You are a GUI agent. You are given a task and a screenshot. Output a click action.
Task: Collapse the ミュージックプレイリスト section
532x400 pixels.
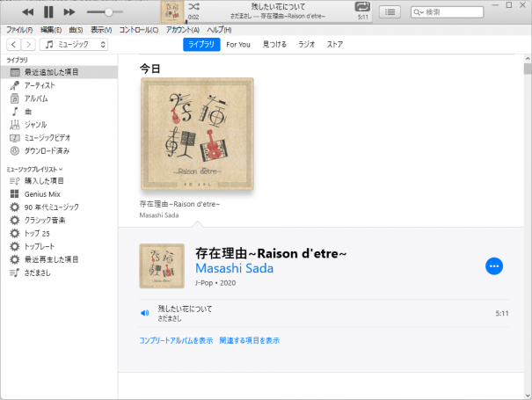(x=61, y=168)
